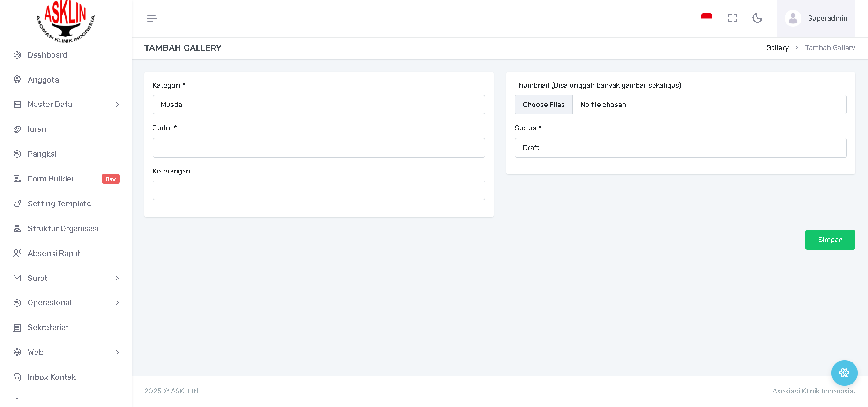The width and height of the screenshot is (868, 407).
Task: Toggle dark mode with the moon icon
Action: pyautogui.click(x=757, y=18)
